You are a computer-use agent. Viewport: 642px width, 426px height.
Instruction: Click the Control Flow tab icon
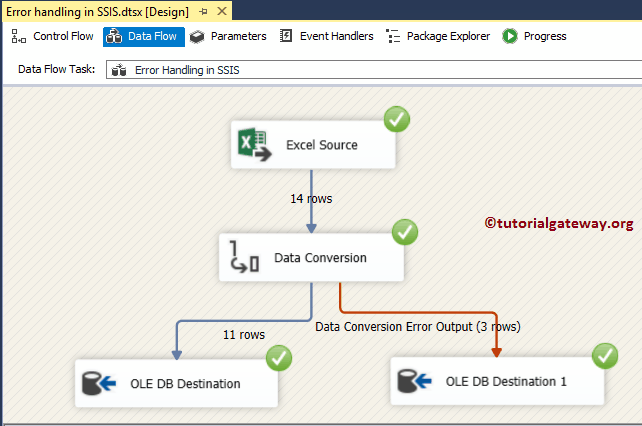[18, 36]
